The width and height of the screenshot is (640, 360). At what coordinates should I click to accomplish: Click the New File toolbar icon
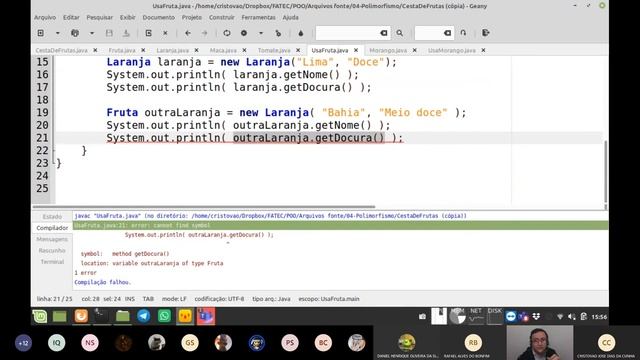click(x=41, y=33)
